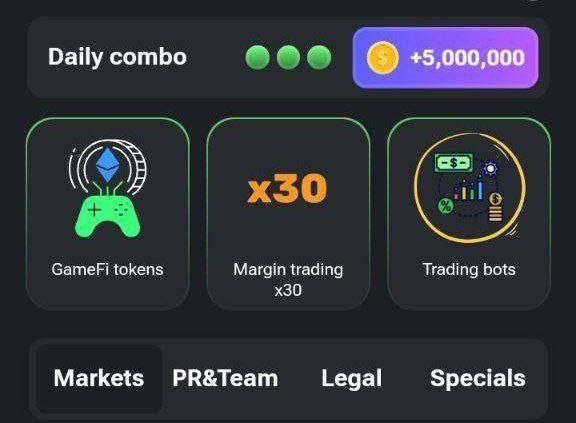576x423 pixels.
Task: Click the green dollar bill icon
Action: 454,163
